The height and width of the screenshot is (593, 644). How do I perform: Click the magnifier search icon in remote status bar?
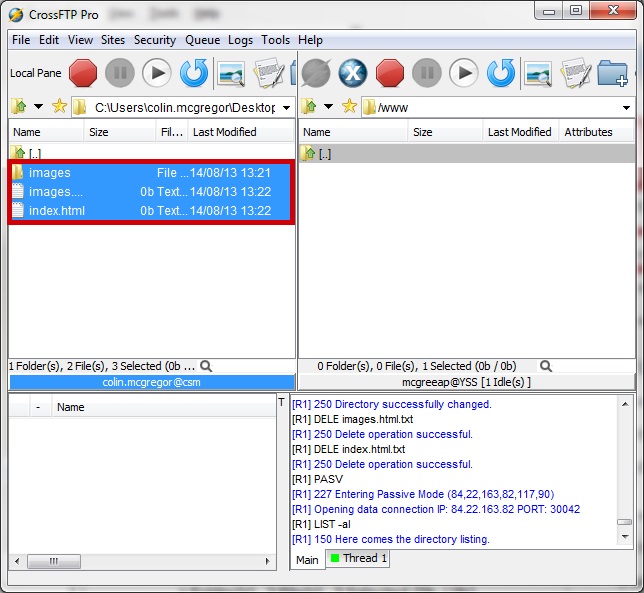click(545, 366)
